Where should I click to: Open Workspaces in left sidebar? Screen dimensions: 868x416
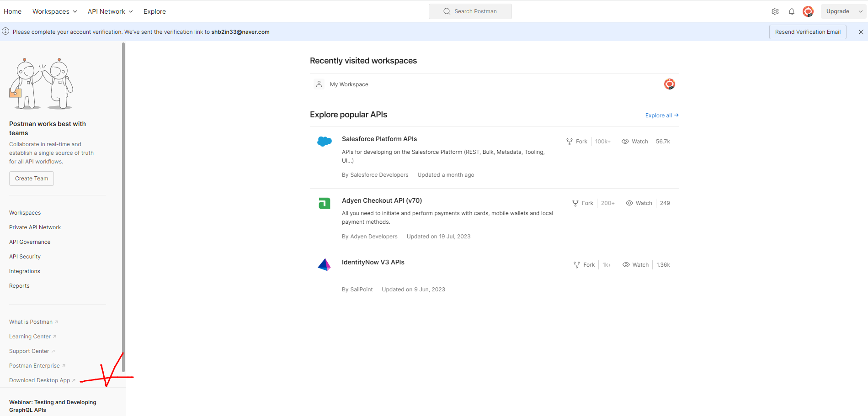pos(25,213)
